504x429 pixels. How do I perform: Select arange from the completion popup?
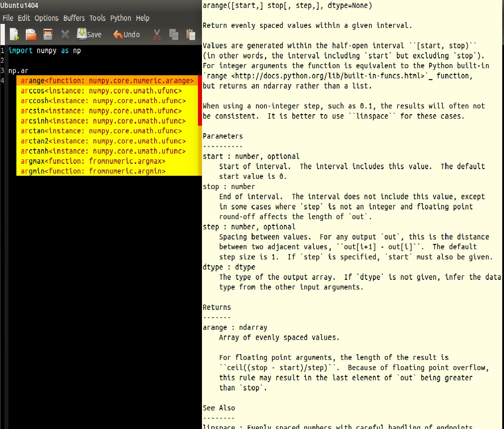(x=66, y=81)
